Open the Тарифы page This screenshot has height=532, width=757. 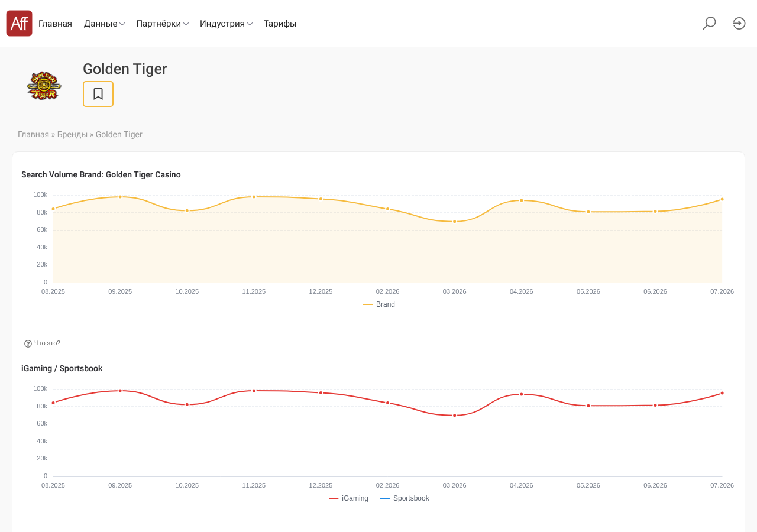[x=280, y=24]
